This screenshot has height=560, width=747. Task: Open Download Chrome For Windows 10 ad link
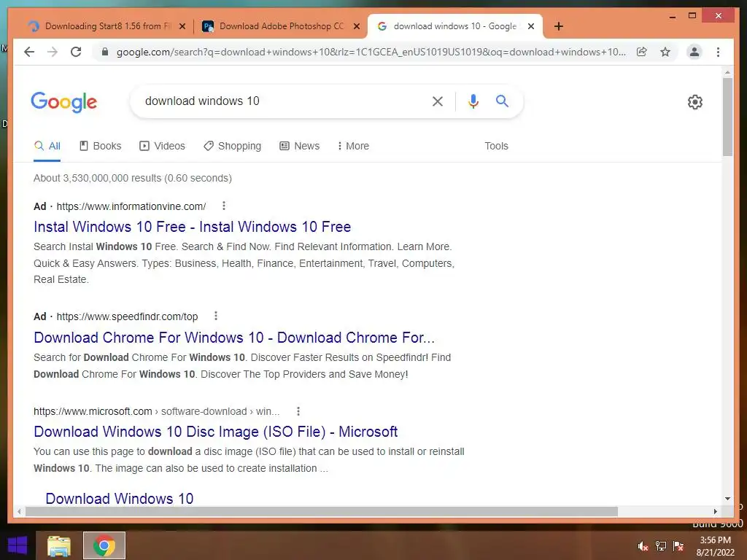tap(234, 338)
